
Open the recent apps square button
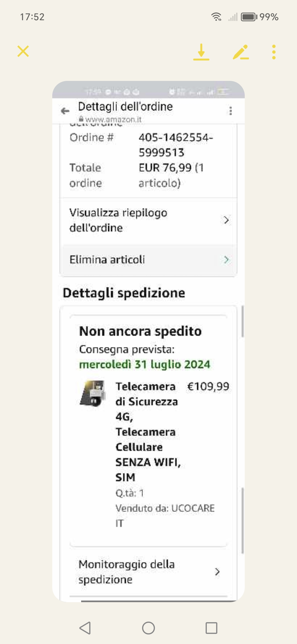(211, 628)
